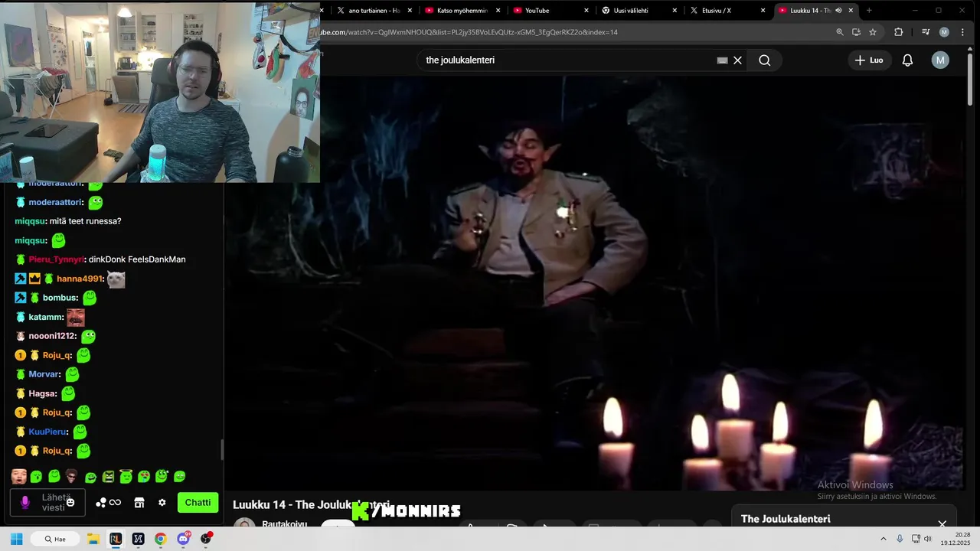This screenshot has height=551, width=980.
Task: Open the Rautakoivu channel link
Action: (285, 524)
